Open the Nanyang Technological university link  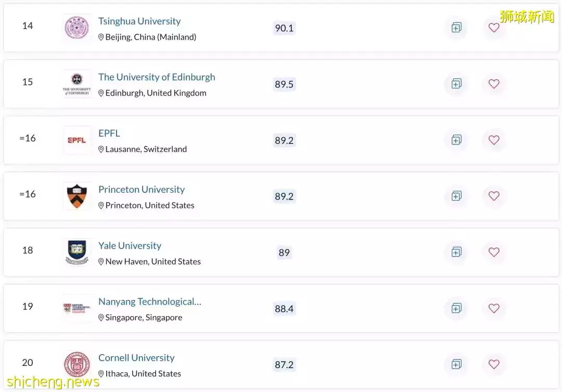click(x=149, y=301)
